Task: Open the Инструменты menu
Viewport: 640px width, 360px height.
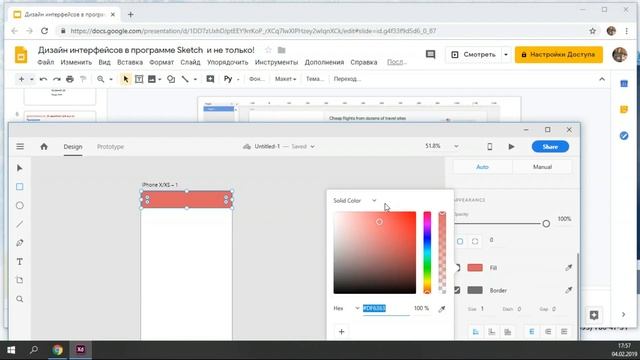Action: coord(276,62)
